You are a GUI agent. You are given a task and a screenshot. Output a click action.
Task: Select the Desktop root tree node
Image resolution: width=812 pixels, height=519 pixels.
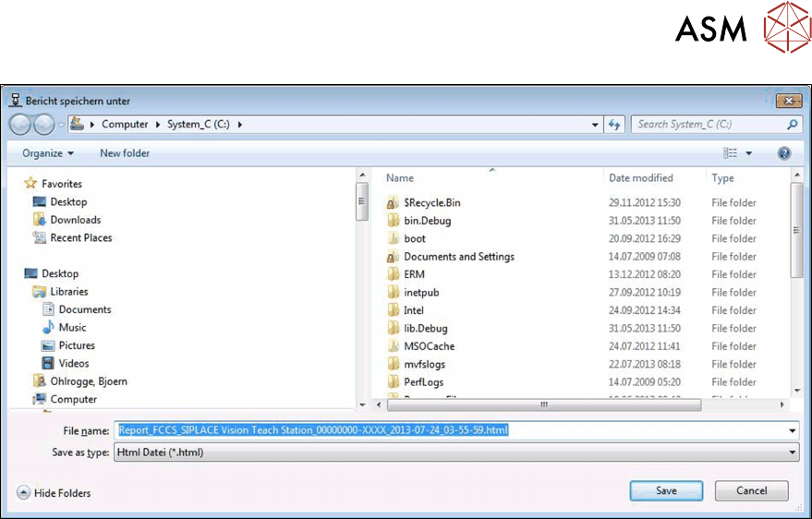pos(60,273)
